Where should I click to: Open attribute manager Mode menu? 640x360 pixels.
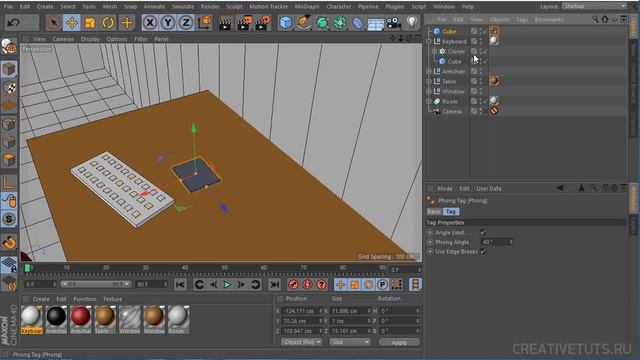tap(444, 189)
